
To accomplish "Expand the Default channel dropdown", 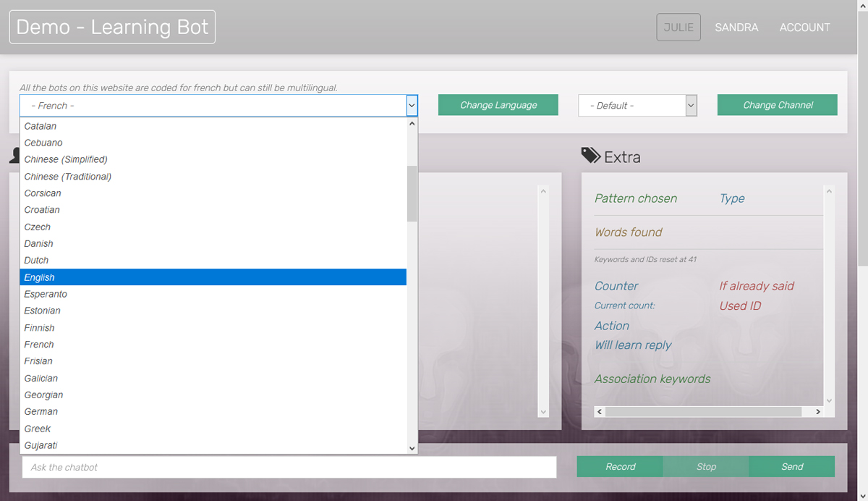I will [691, 106].
